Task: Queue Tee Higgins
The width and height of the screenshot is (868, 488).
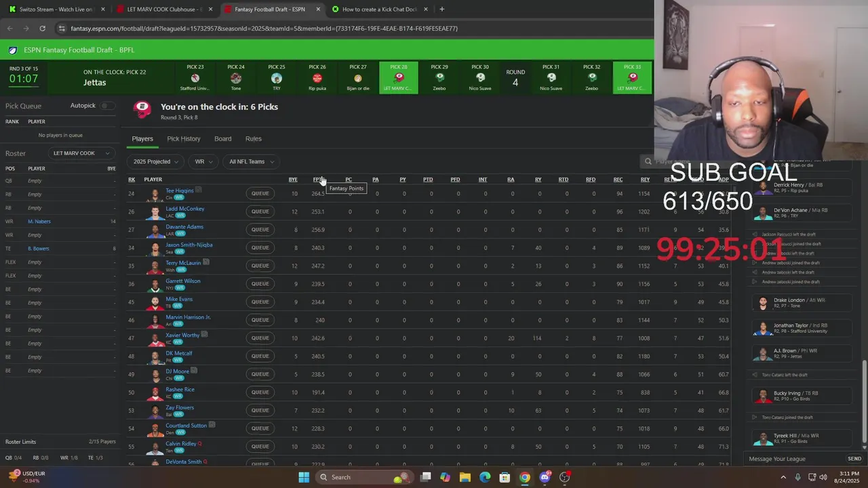Action: tap(260, 194)
